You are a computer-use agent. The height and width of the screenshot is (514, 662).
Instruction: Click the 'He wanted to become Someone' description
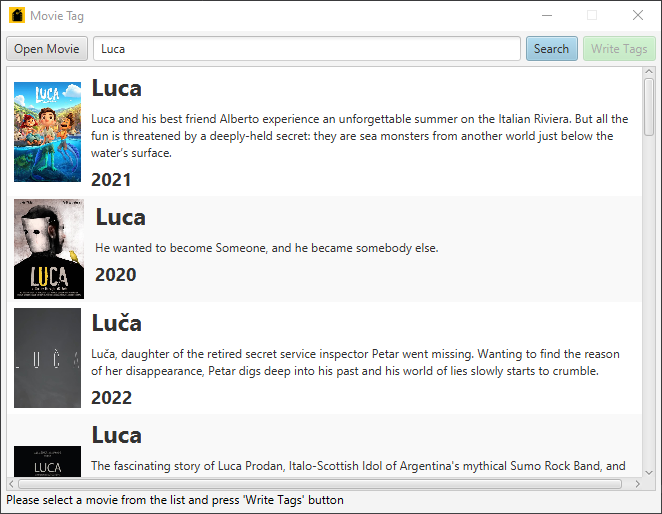click(x=267, y=248)
